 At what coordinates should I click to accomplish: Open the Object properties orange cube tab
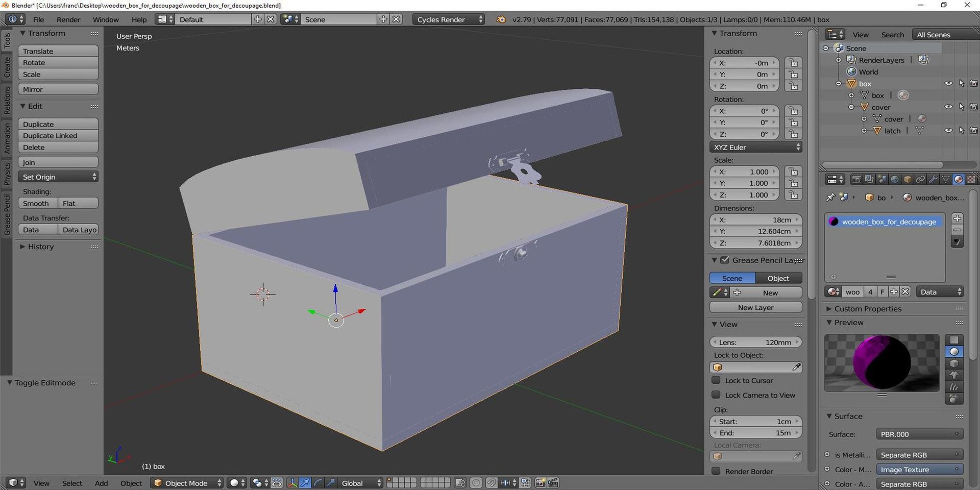click(x=908, y=179)
